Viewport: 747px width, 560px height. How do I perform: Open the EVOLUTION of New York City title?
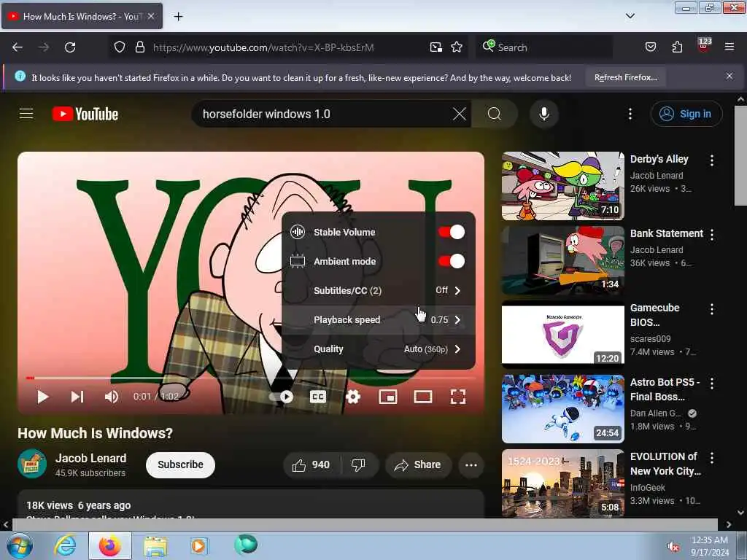(665, 464)
